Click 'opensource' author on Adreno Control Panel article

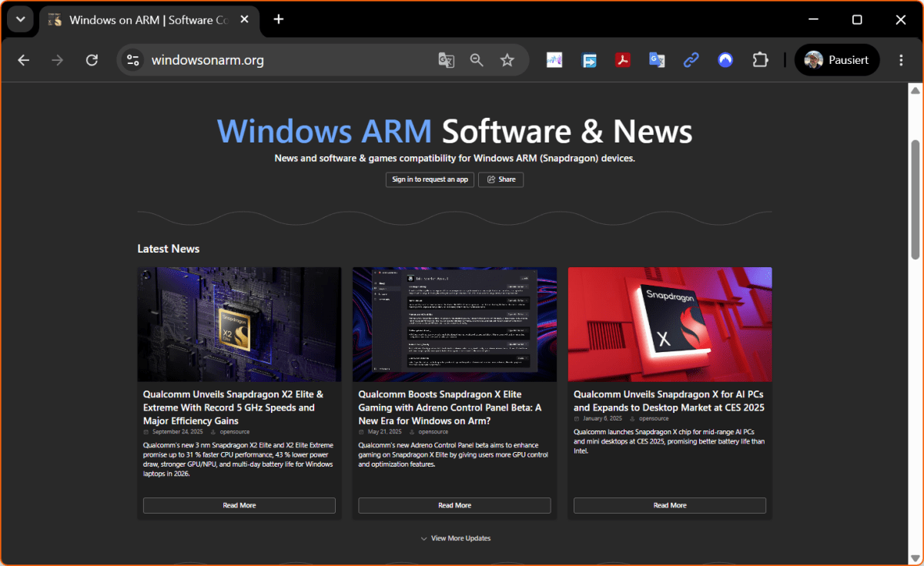(x=434, y=432)
